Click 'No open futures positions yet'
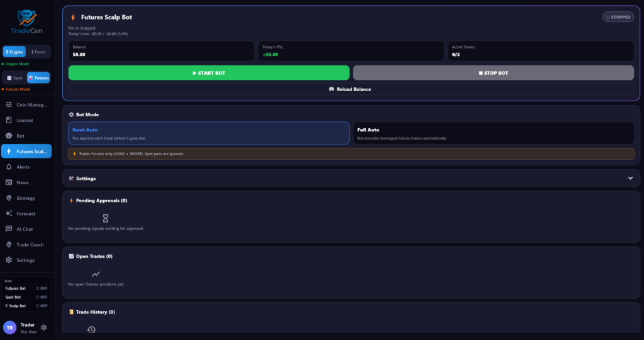Image resolution: width=644 pixels, height=340 pixels. tap(96, 284)
